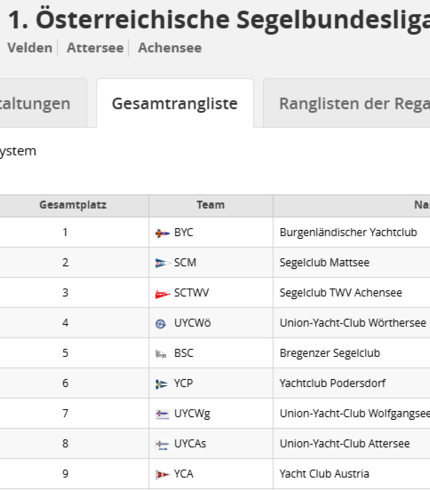
Task: Click the YCP club flag icon
Action: [x=161, y=384]
